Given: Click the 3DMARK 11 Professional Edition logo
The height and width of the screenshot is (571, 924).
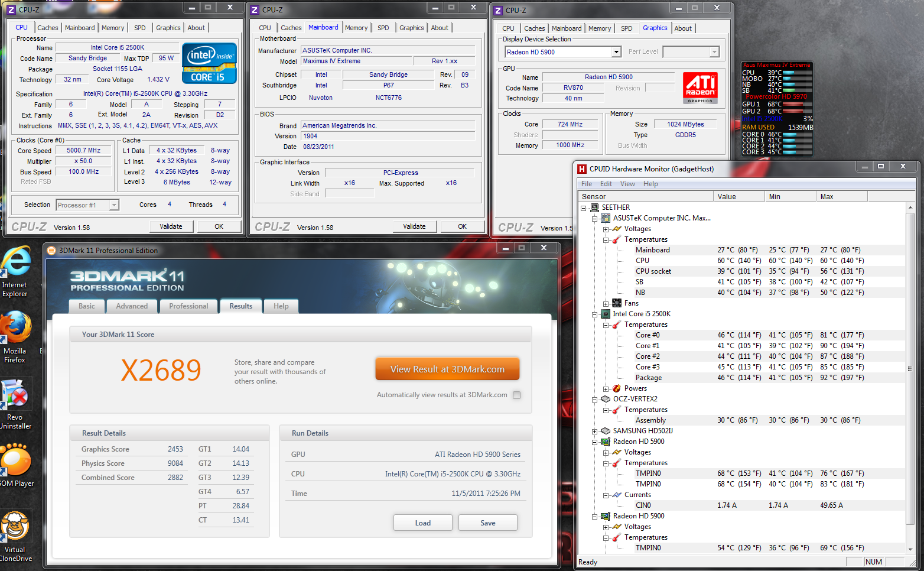Looking at the screenshot, I should pos(128,280).
